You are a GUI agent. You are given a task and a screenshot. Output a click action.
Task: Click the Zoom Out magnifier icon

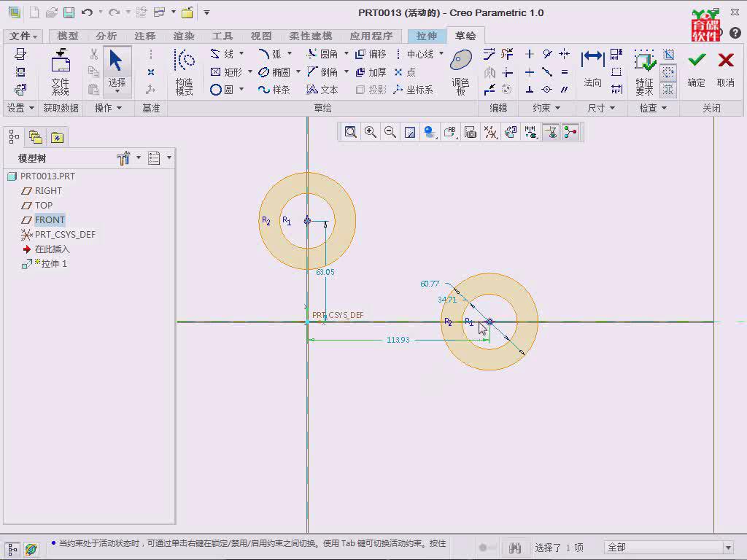[390, 132]
